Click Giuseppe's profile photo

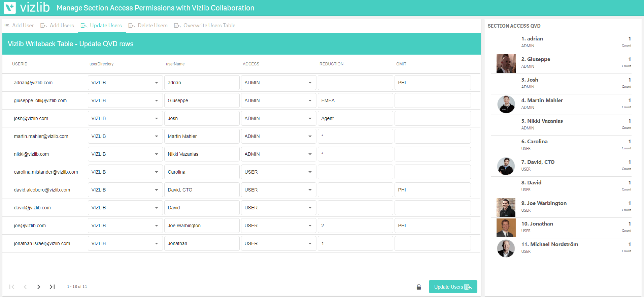506,63
